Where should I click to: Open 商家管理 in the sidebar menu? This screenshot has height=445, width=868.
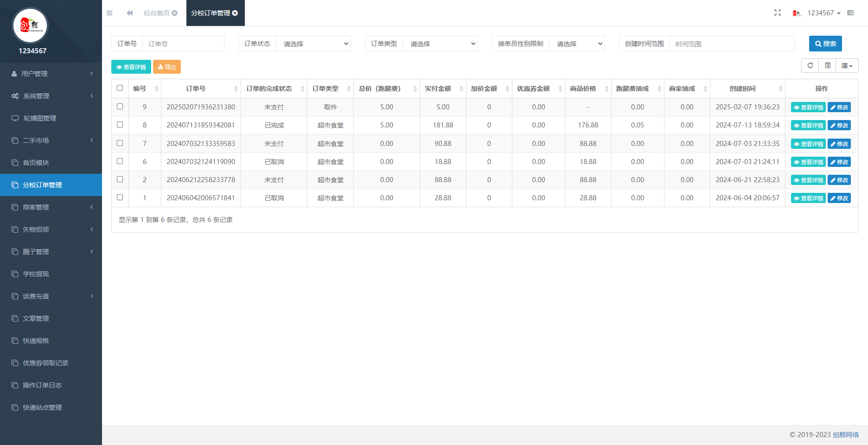point(51,207)
